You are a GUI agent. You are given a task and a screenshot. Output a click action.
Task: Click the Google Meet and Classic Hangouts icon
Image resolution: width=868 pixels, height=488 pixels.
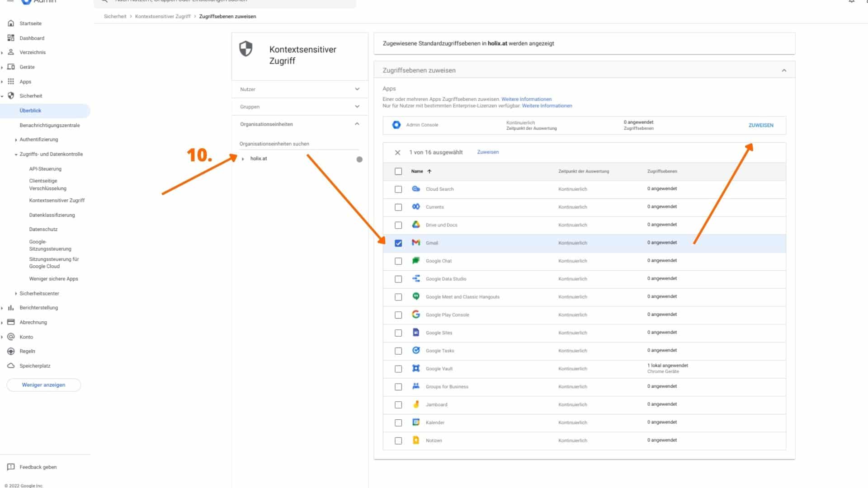(x=416, y=296)
